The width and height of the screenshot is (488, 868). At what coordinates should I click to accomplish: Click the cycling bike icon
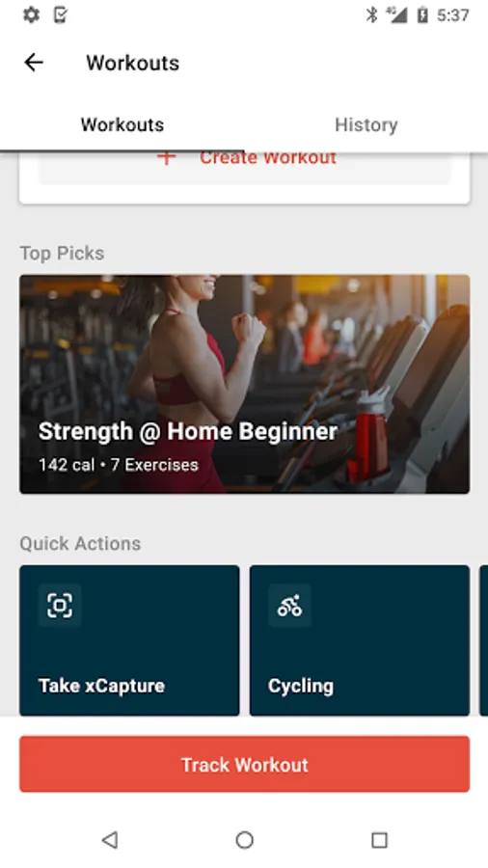(x=289, y=605)
